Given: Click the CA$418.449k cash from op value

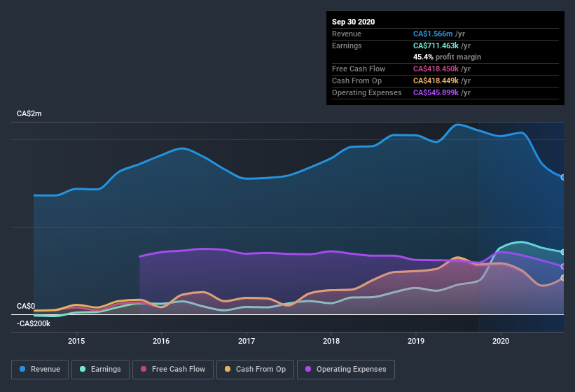Looking at the screenshot, I should point(436,80).
